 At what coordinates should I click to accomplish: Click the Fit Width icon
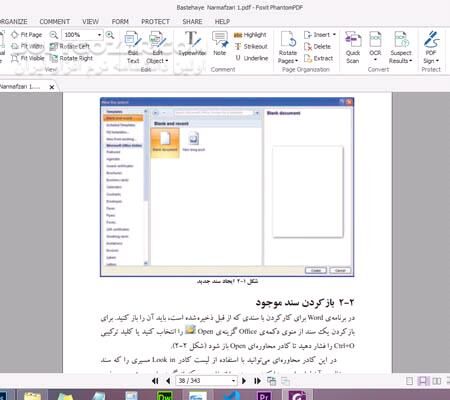15,46
